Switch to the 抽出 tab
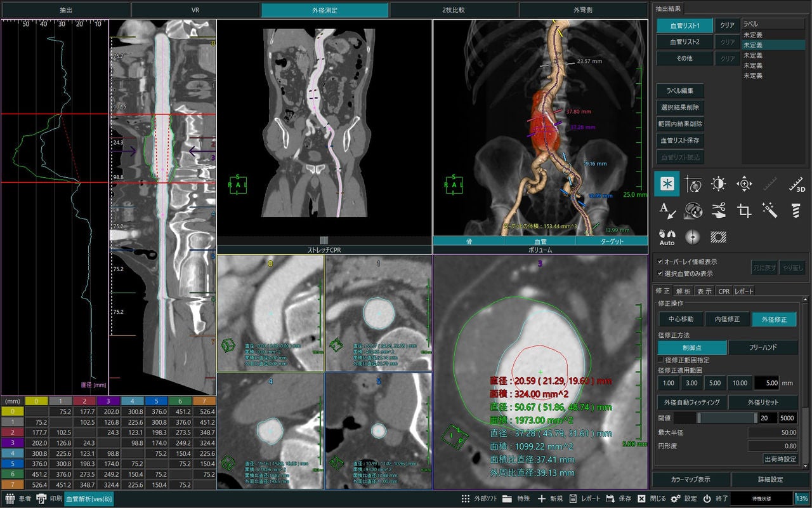Image resolution: width=812 pixels, height=508 pixels. [66, 10]
